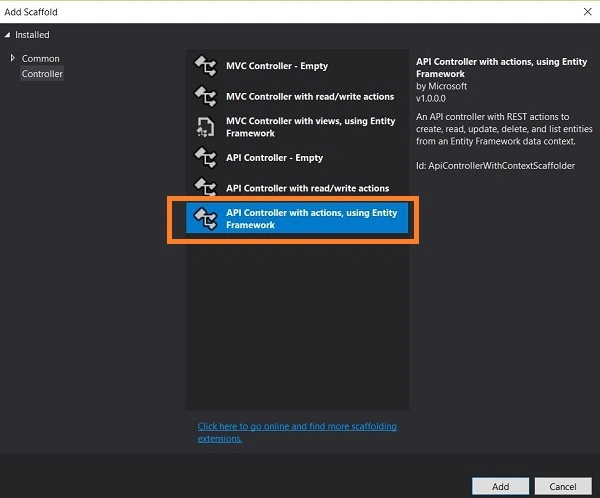The image size is (600, 498).
Task: Close the Add Scaffold window
Action: pyautogui.click(x=588, y=12)
